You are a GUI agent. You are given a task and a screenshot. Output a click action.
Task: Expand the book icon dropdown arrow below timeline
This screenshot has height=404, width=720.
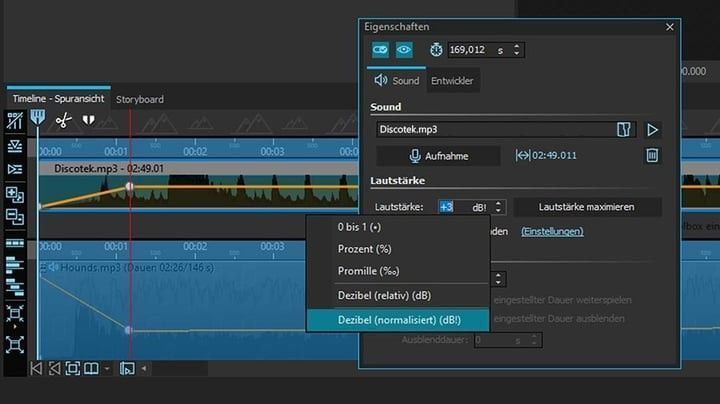pyautogui.click(x=107, y=368)
